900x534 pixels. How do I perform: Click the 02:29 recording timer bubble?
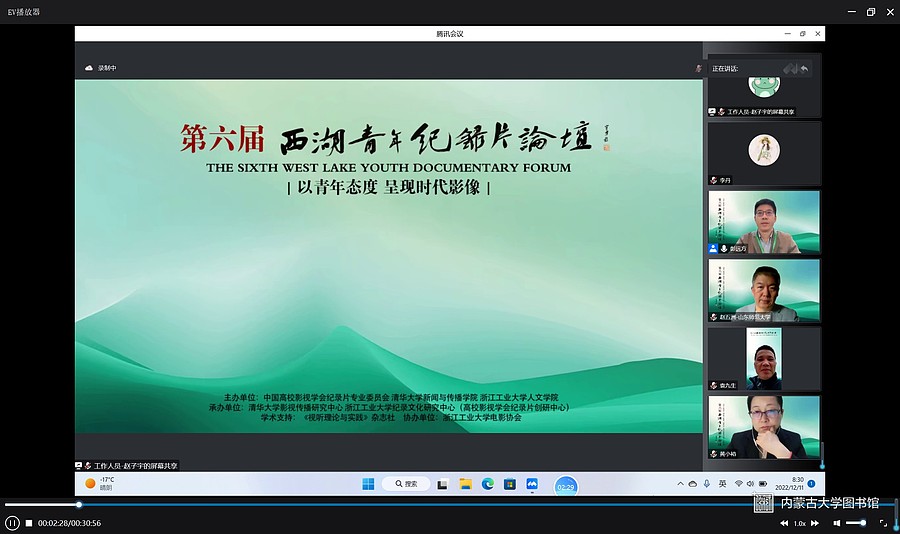[565, 487]
